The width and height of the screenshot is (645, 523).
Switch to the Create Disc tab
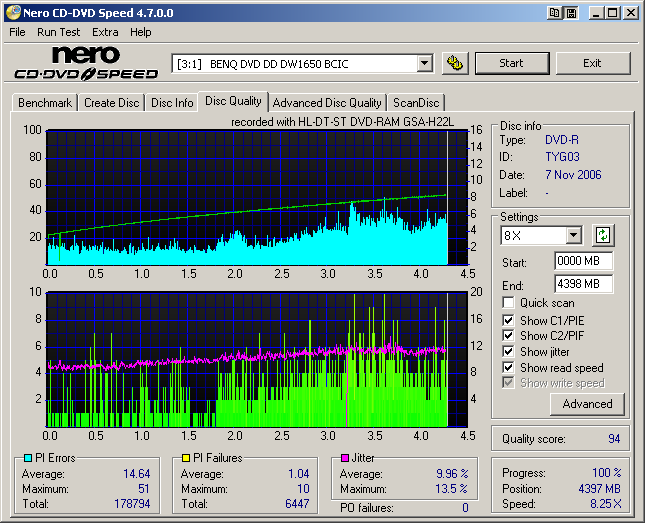(111, 103)
